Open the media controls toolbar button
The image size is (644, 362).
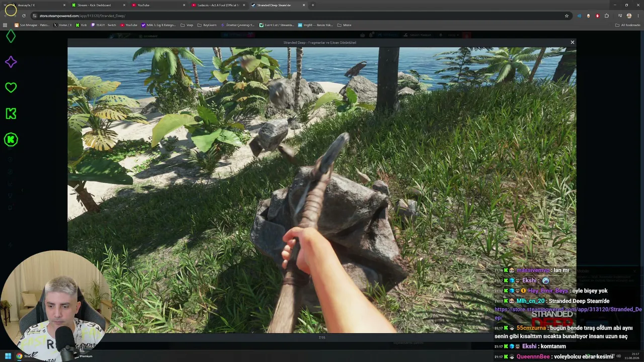pos(620,16)
